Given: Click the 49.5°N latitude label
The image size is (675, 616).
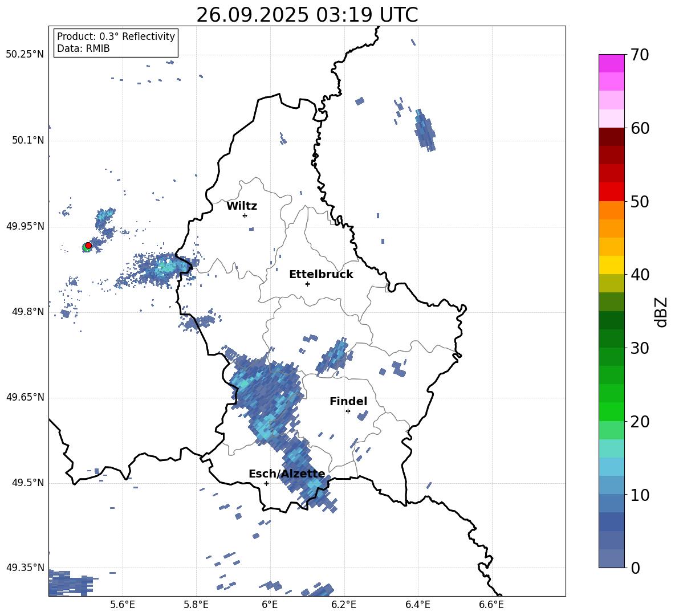Looking at the screenshot, I should point(28,483).
